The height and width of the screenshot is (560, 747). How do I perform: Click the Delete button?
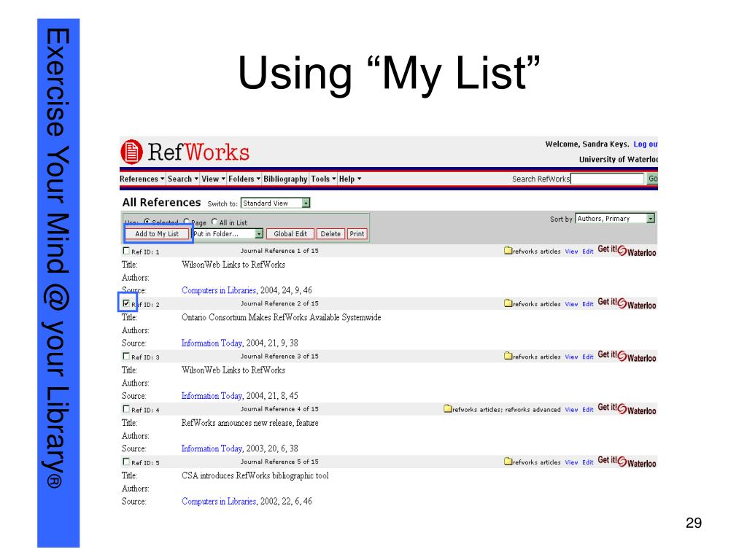pyautogui.click(x=330, y=234)
